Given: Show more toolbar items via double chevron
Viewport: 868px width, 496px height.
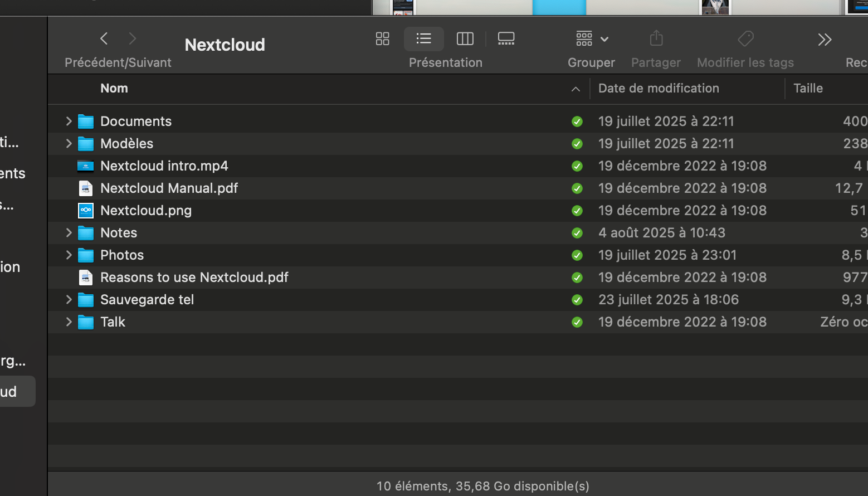Looking at the screenshot, I should pyautogui.click(x=825, y=39).
